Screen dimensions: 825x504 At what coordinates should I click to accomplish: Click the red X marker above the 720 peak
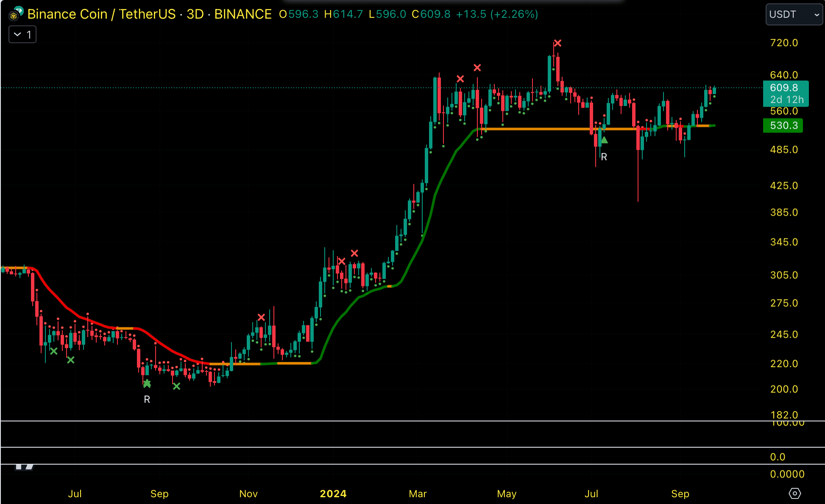557,43
